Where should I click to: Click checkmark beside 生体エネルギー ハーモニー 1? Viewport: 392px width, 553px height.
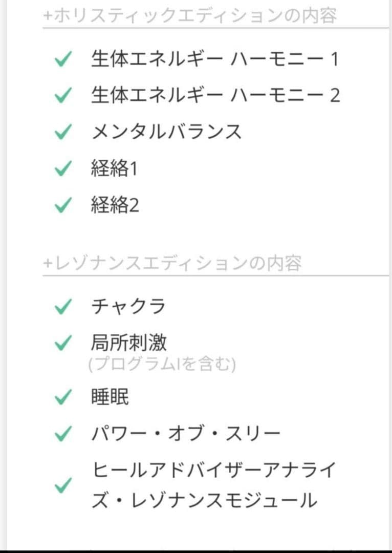point(62,60)
